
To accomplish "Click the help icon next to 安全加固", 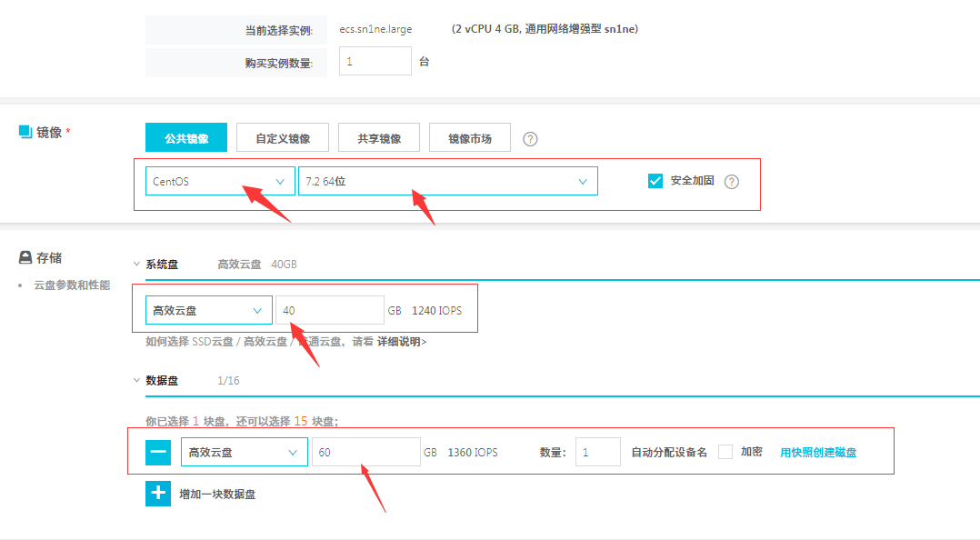I will point(732,181).
